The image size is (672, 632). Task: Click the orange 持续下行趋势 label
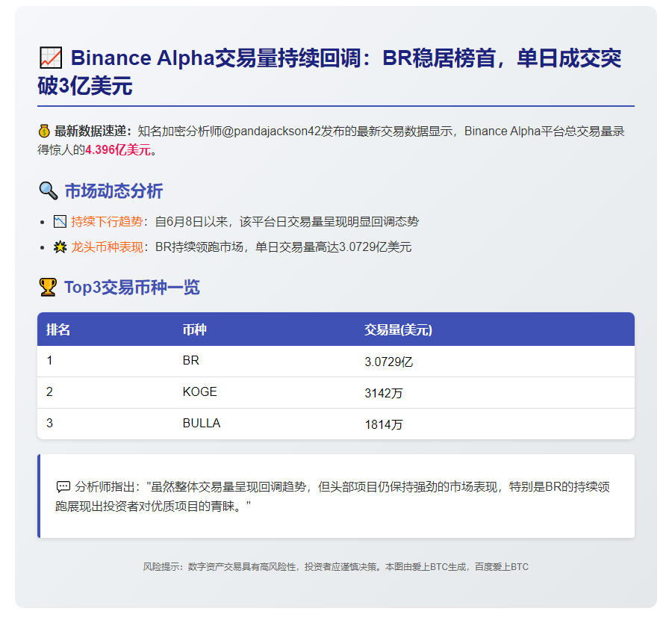tap(107, 222)
